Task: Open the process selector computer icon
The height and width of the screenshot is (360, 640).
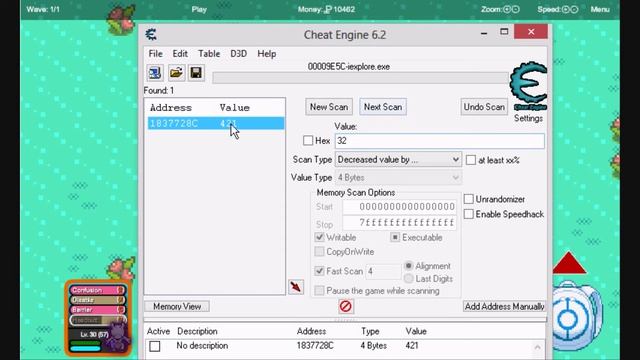Action: 155,73
